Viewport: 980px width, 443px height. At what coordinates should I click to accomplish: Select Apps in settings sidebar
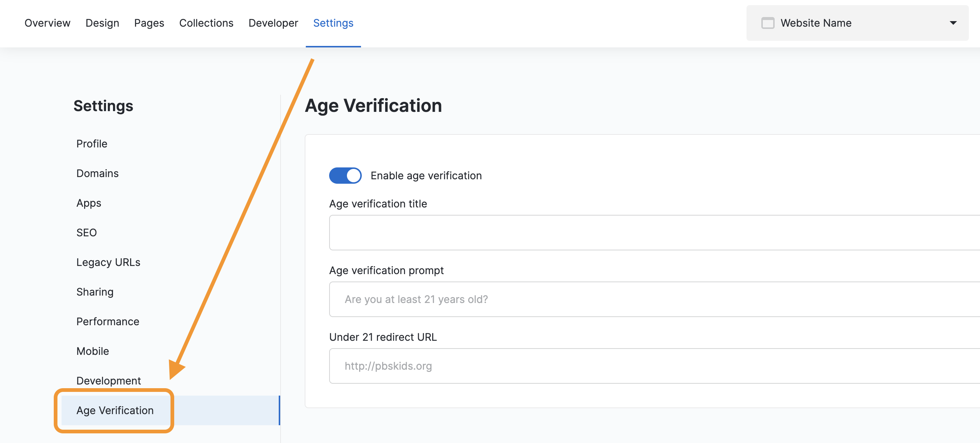tap(89, 203)
